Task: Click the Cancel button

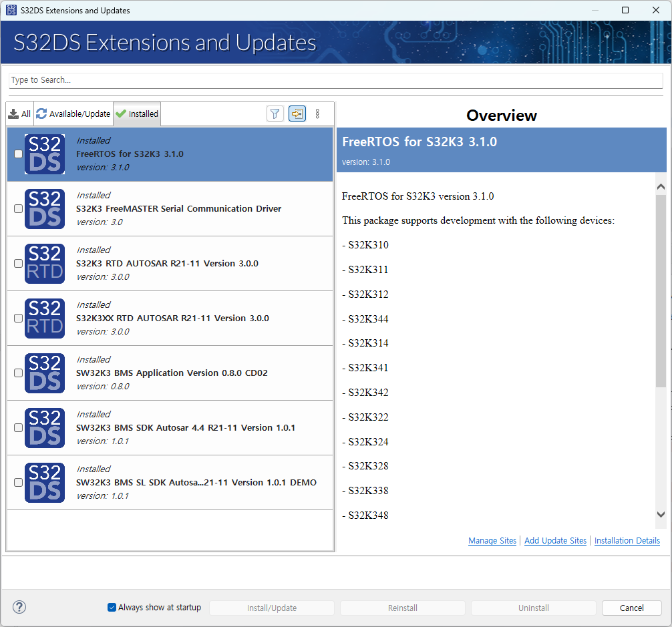Action: 631,608
